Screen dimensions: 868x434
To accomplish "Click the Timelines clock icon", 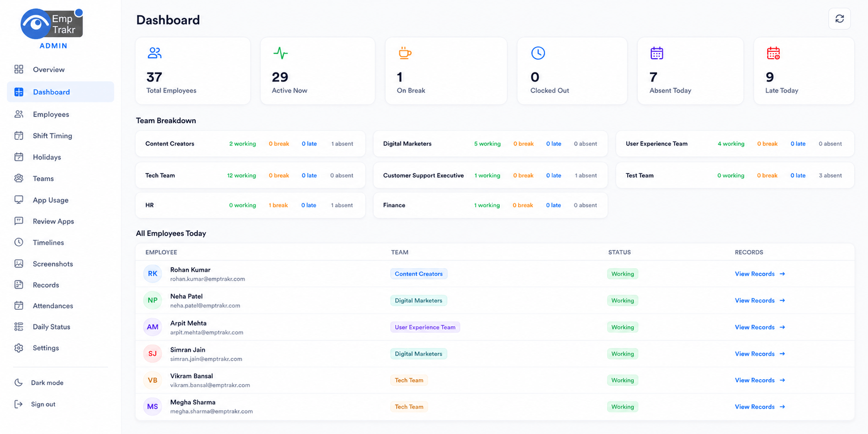I will click(x=19, y=242).
